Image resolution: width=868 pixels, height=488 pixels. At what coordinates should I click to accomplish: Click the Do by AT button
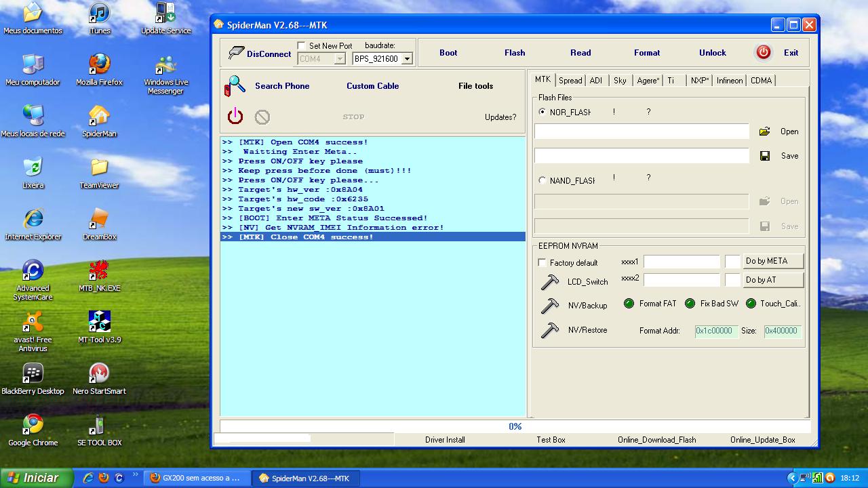pyautogui.click(x=773, y=280)
